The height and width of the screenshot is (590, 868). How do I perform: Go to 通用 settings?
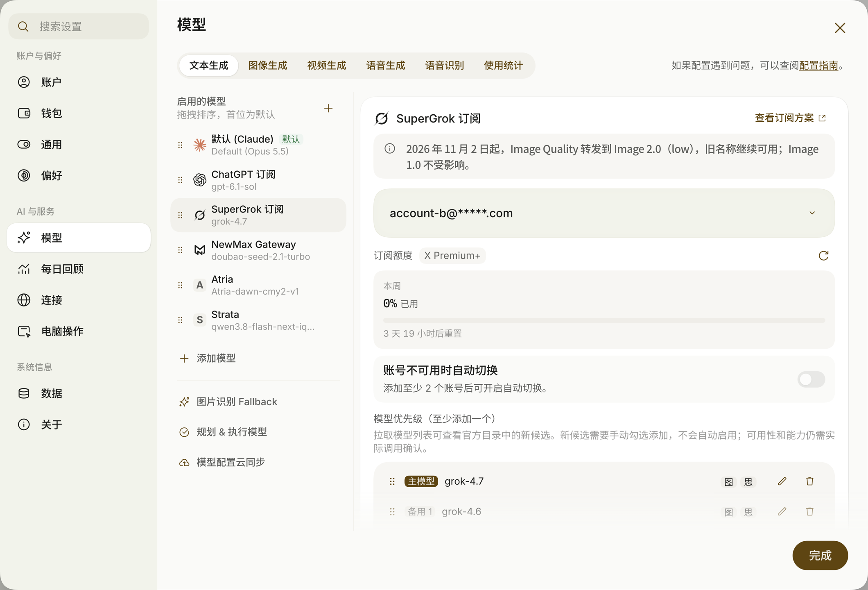coord(79,144)
